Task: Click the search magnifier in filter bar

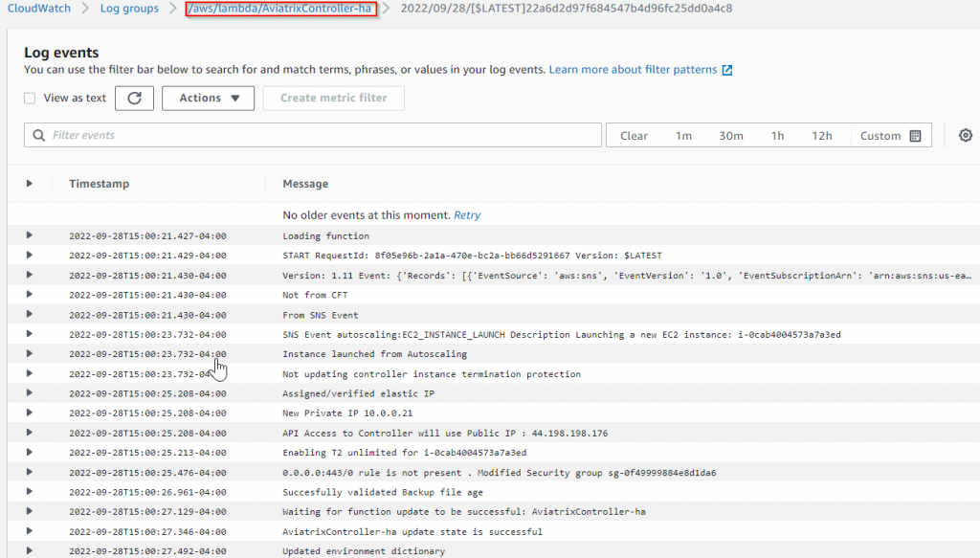Action: click(38, 136)
